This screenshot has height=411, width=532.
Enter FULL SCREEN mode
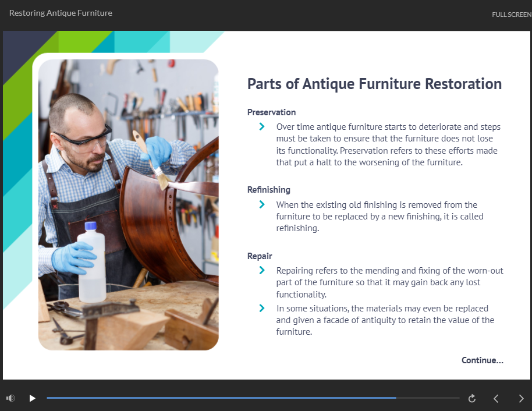coord(511,15)
